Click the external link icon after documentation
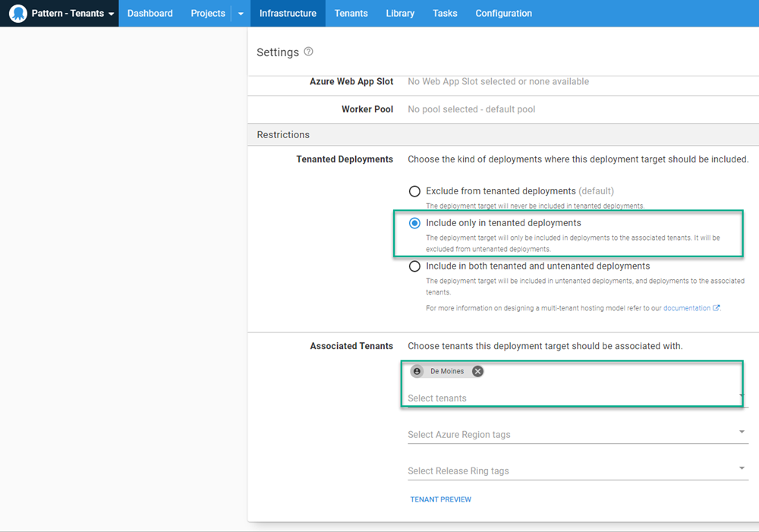Viewport: 759px width, 532px height. 716,308
